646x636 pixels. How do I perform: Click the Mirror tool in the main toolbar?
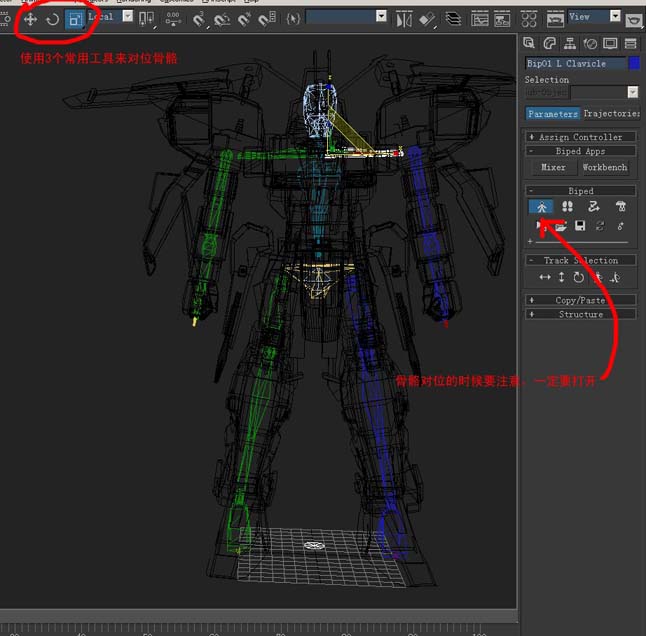403,18
